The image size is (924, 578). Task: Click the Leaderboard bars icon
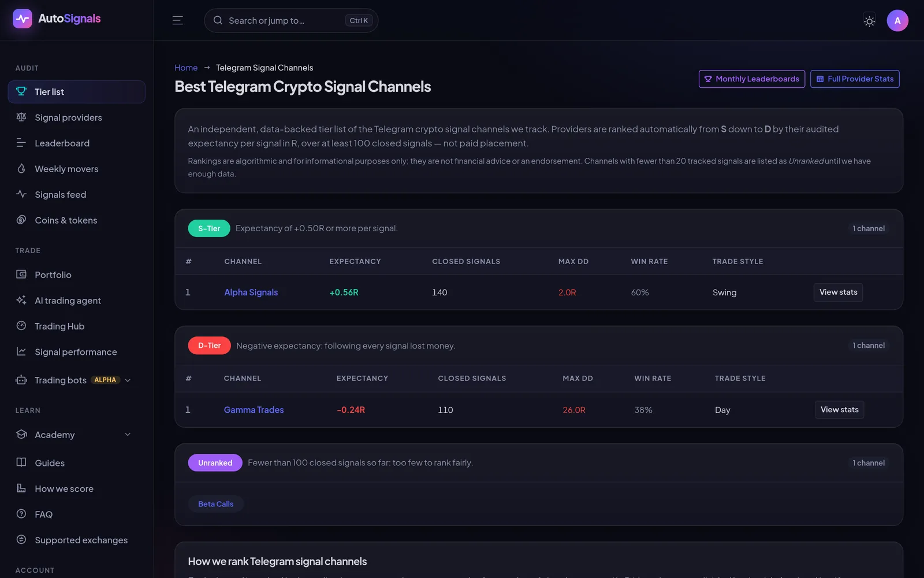21,143
